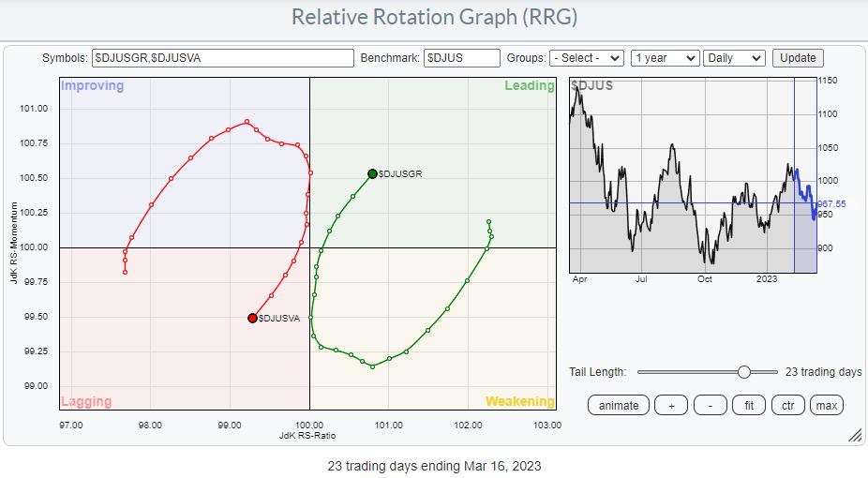Click the $DJUSVA label on the graph

(279, 319)
